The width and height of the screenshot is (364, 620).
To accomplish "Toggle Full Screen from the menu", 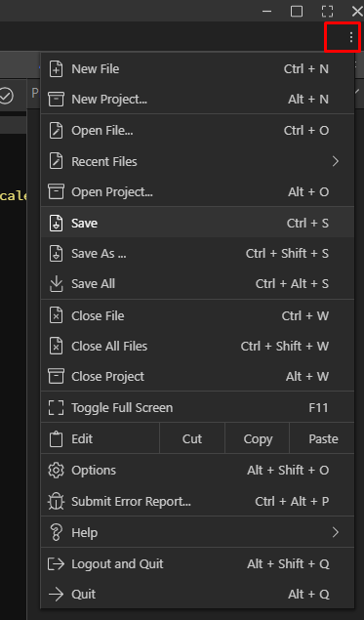I will [197, 408].
